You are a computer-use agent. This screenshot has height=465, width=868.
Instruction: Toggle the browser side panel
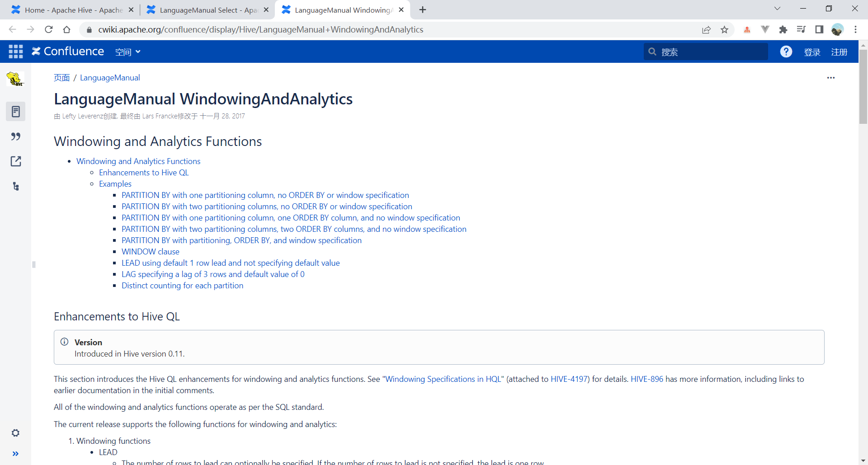(819, 29)
